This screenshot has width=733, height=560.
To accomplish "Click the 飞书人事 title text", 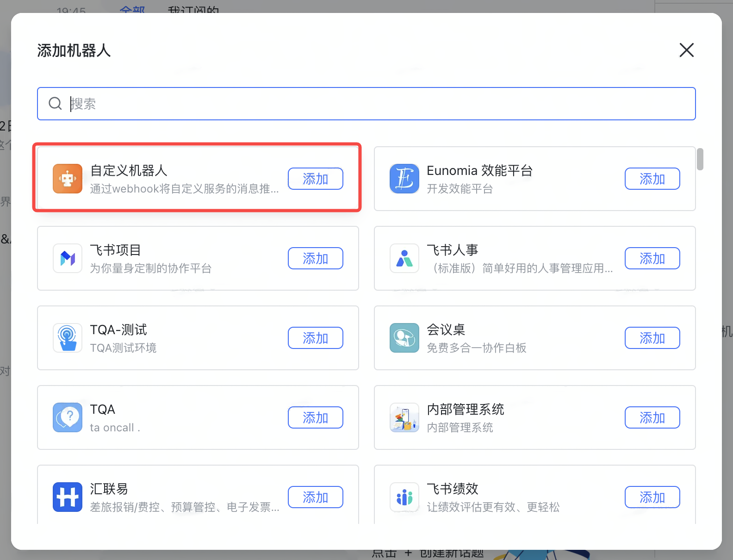I will pyautogui.click(x=453, y=250).
